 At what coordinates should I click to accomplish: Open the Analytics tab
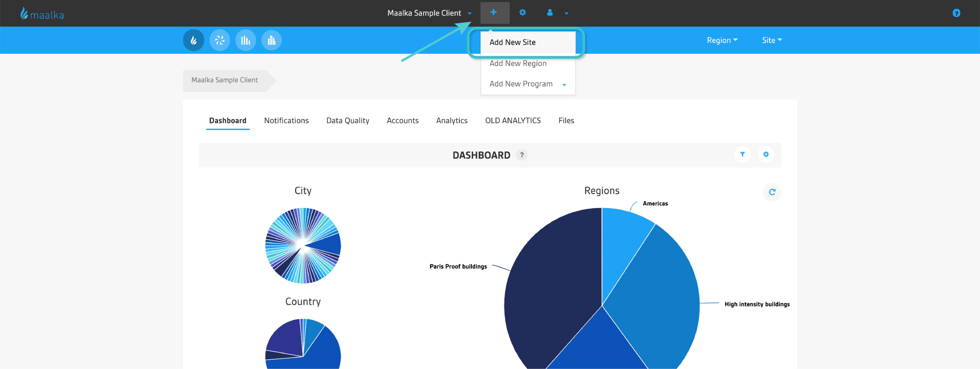tap(452, 121)
